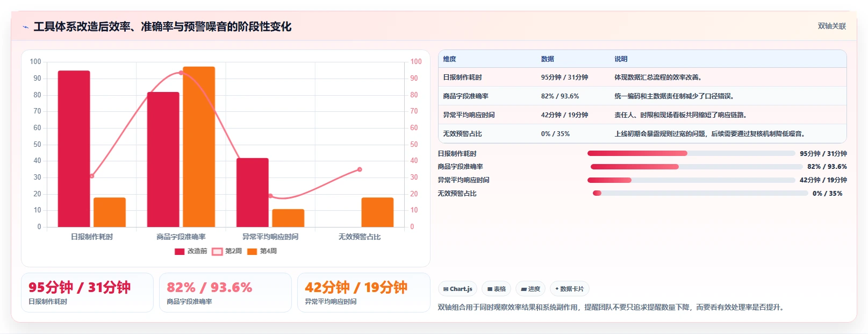Screen dimensions: 868x334
Task: Click the orange bar for 无效预警占比
Action: [x=377, y=212]
